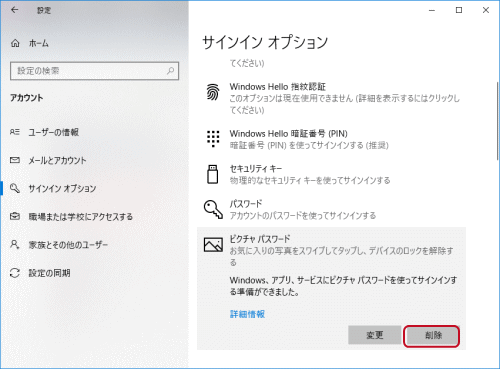Click text 暗証番号 (PIN) を使ってサインインする (推奨)
Screen dimensions: 500x369
click(309, 145)
